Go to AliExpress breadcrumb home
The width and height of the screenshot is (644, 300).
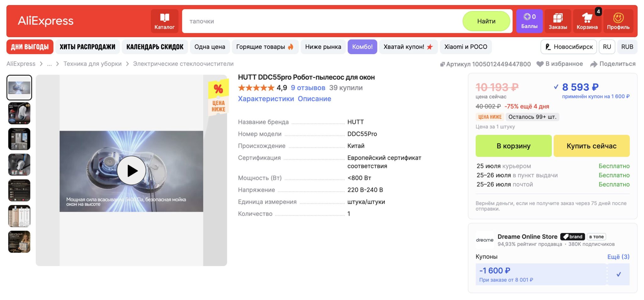click(x=21, y=64)
